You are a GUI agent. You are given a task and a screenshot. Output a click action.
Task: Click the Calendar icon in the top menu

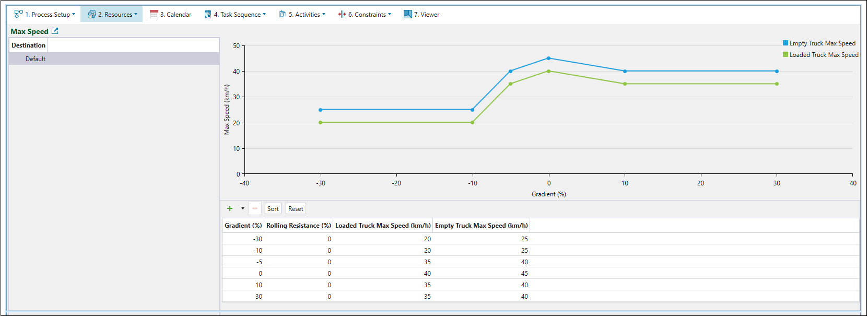pyautogui.click(x=154, y=14)
